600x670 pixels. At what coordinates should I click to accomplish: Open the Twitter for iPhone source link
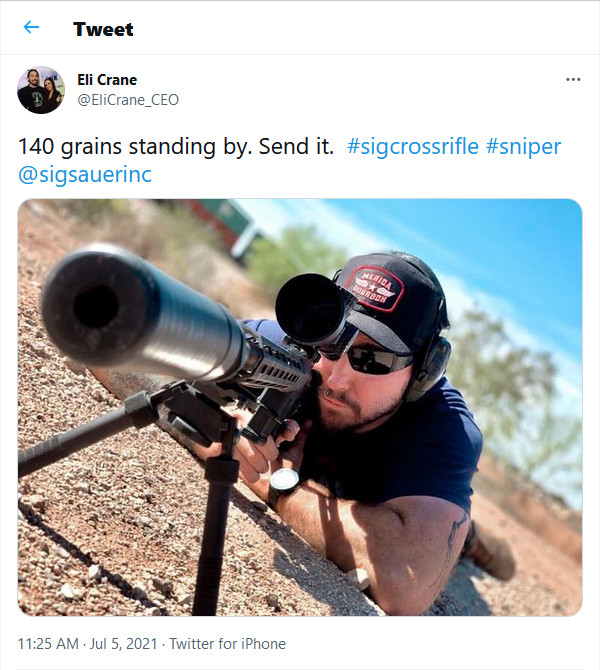click(x=227, y=644)
